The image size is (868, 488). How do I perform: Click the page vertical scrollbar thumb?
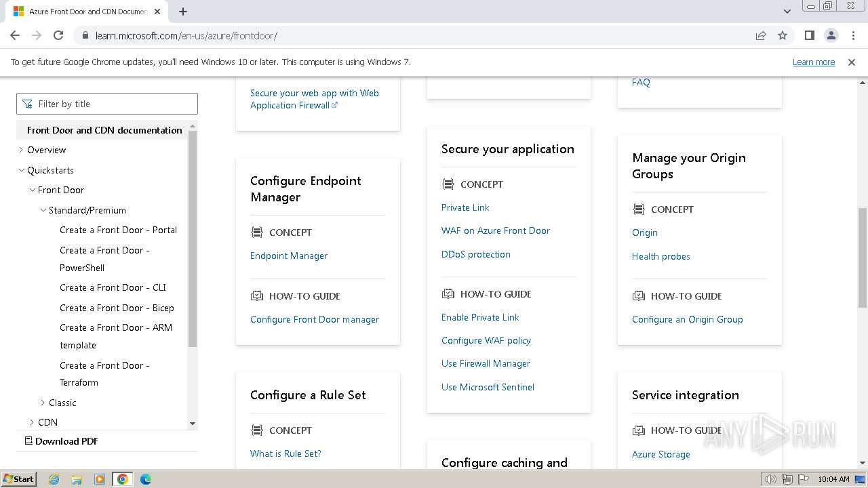pos(863,258)
